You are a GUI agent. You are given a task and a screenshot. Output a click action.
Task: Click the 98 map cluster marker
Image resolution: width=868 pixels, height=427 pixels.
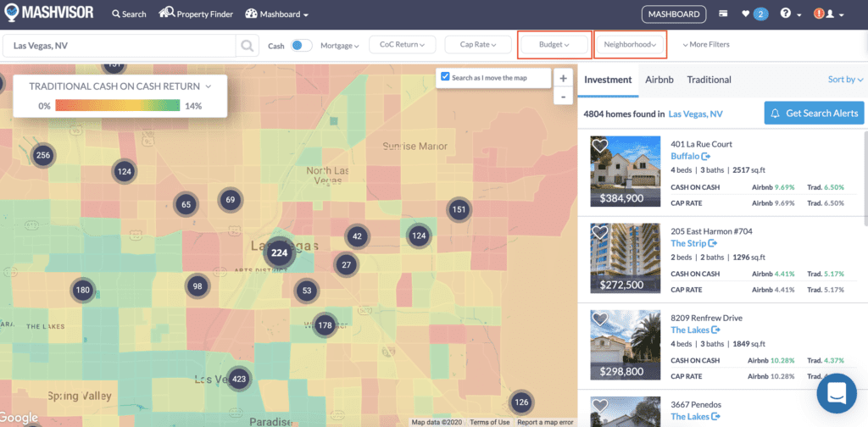pyautogui.click(x=197, y=286)
